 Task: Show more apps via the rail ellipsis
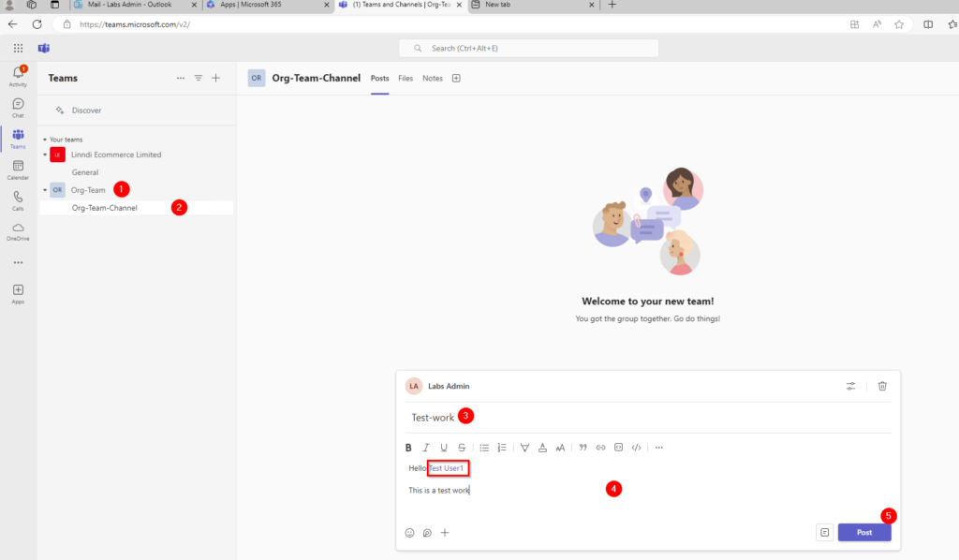(19, 262)
